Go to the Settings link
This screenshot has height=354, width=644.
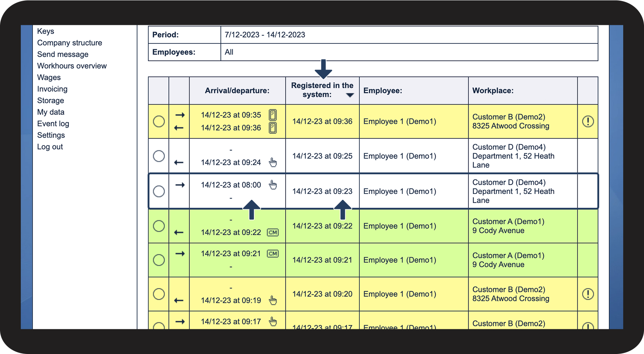point(51,135)
